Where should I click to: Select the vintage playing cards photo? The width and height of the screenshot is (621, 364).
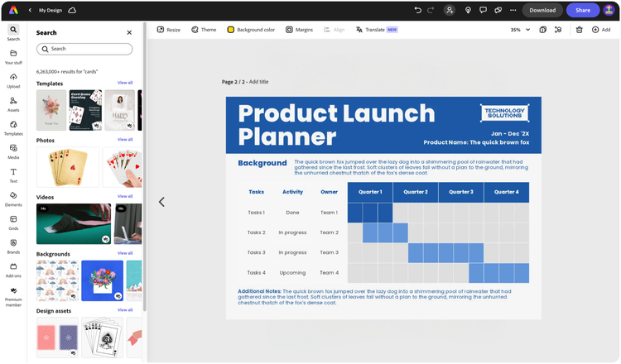click(68, 167)
